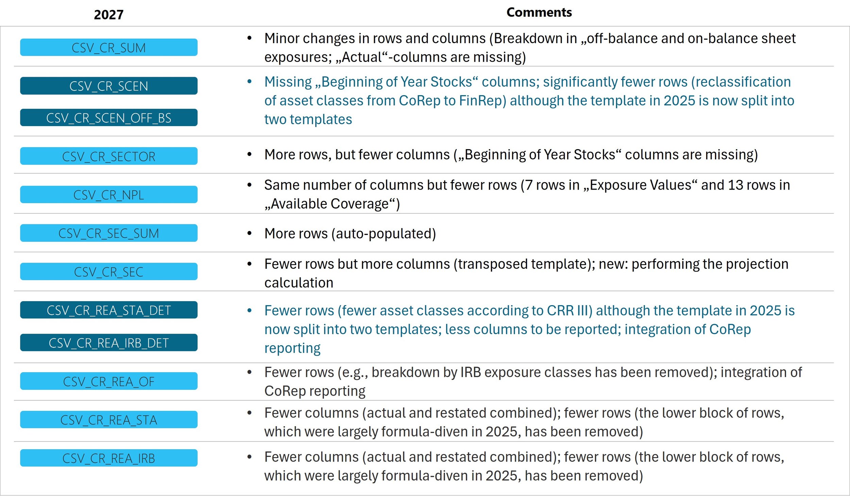Click the CSV_CR_REA_STA template box
The image size is (850, 504).
[x=109, y=420]
